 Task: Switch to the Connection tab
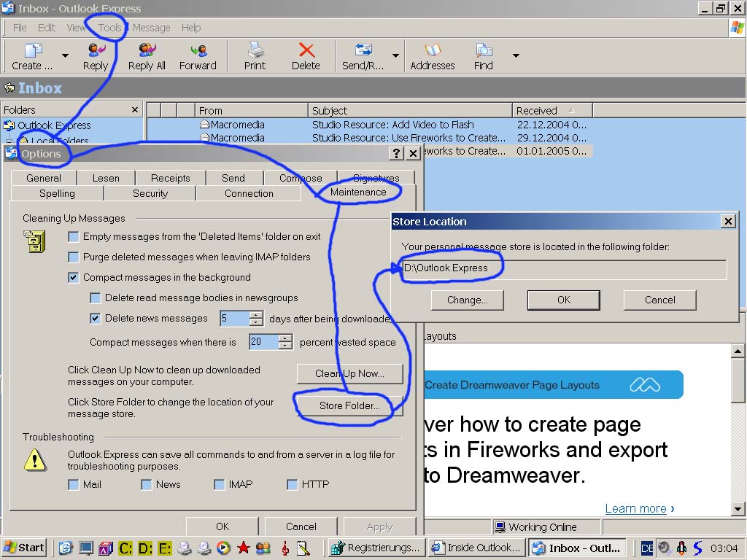click(249, 193)
